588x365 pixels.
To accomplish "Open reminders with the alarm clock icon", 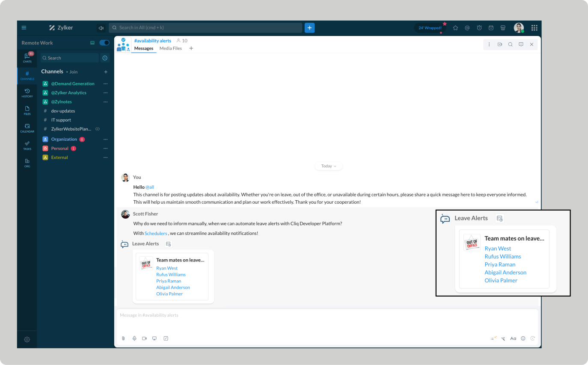I will tap(479, 28).
